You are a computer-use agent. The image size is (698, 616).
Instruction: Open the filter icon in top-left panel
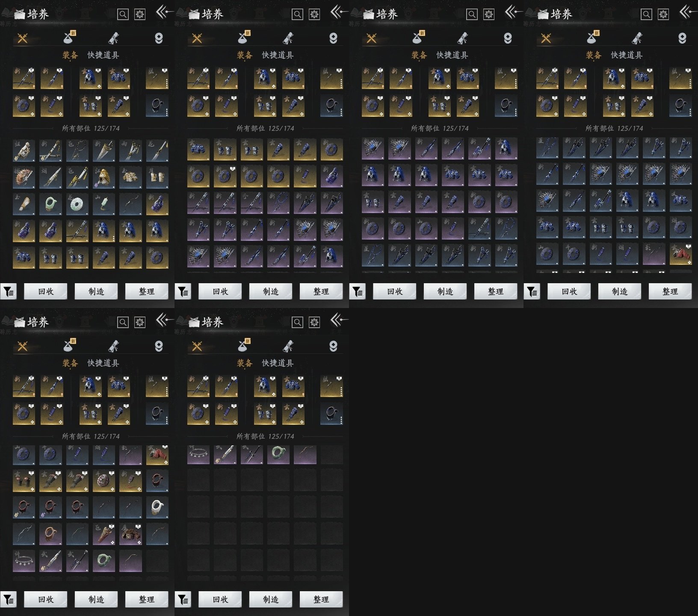[9, 292]
